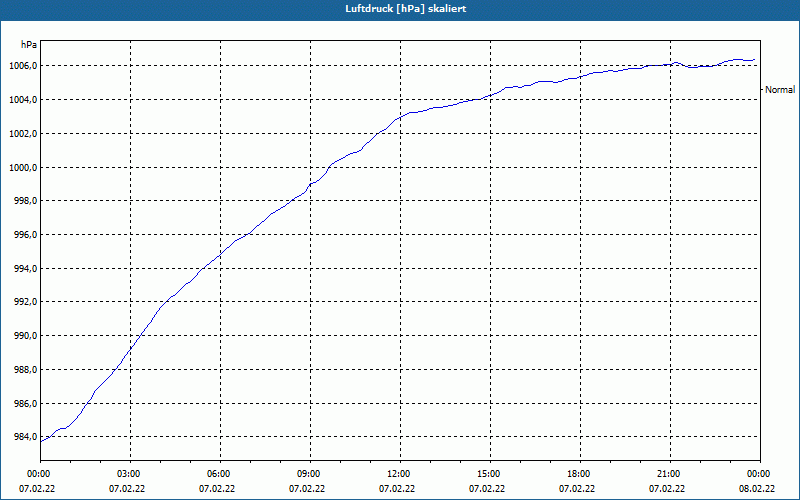
Task: Click the 09:00 time axis label
Action: [310, 474]
